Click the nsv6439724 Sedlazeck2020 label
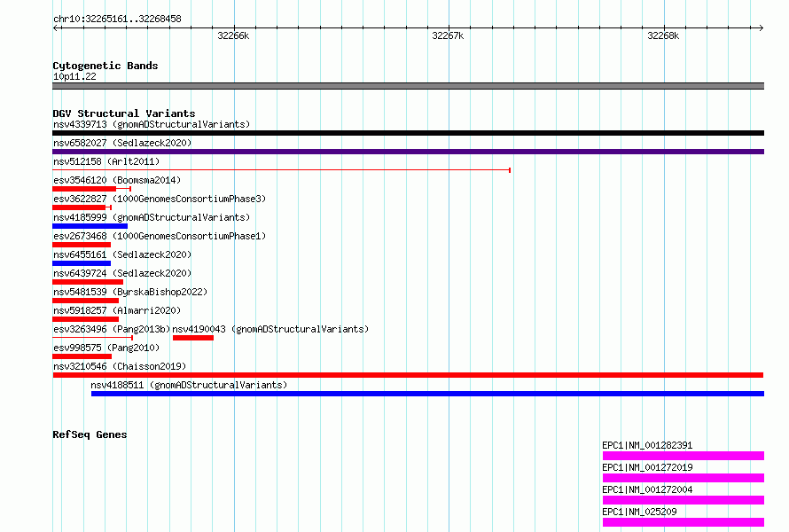This screenshot has height=532, width=789. (x=122, y=273)
